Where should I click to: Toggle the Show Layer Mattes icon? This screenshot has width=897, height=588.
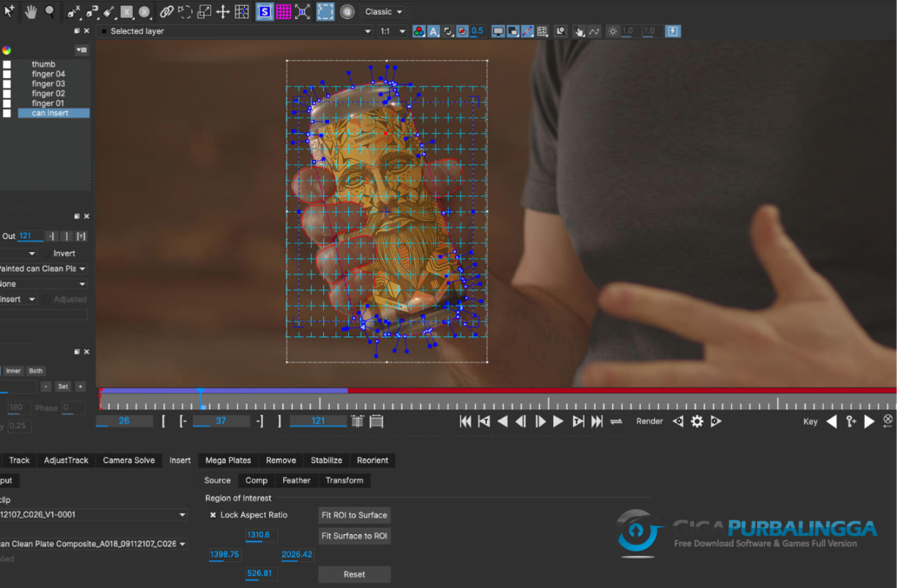(x=448, y=31)
